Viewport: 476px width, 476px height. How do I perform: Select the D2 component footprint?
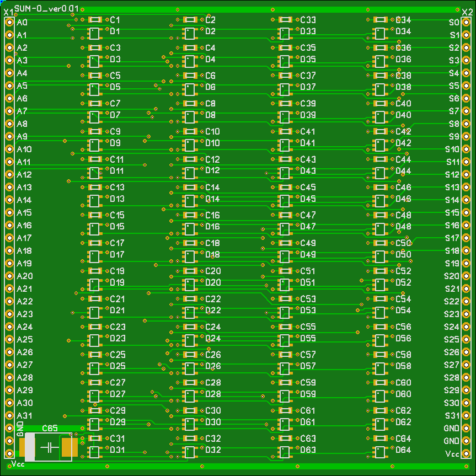point(190,34)
